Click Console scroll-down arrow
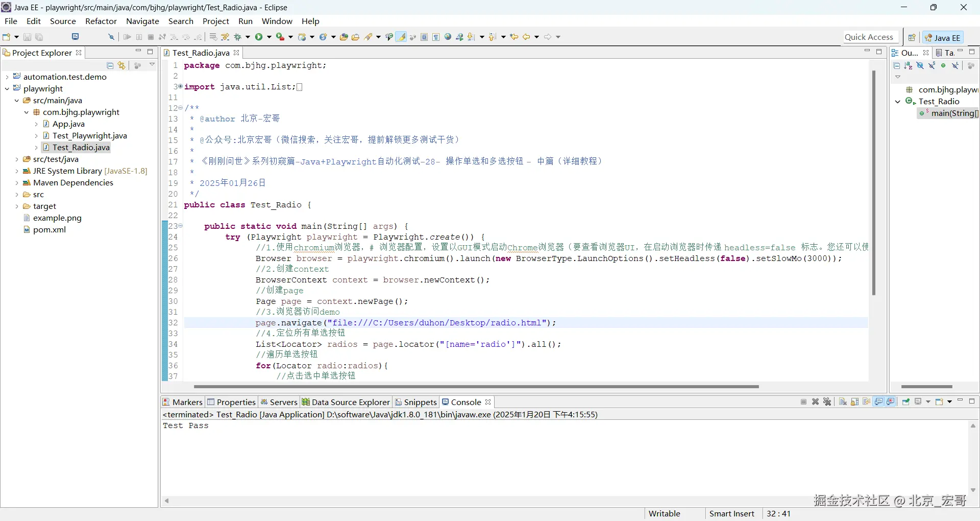Image resolution: width=980 pixels, height=521 pixels. click(x=973, y=490)
